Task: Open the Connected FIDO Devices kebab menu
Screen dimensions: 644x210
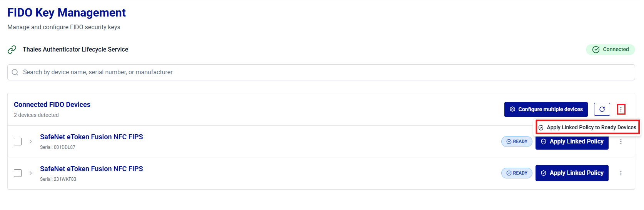Action: [x=621, y=109]
